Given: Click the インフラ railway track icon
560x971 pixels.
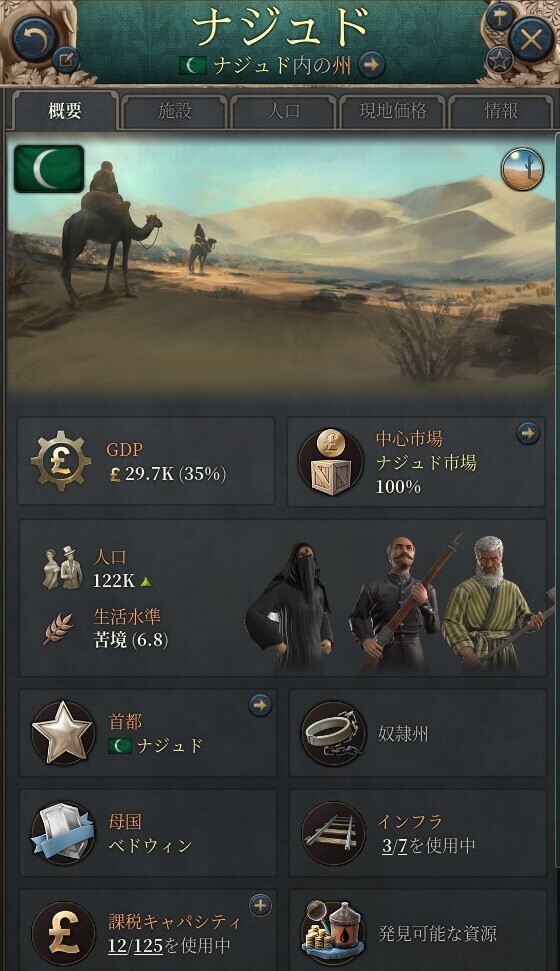Looking at the screenshot, I should (333, 833).
